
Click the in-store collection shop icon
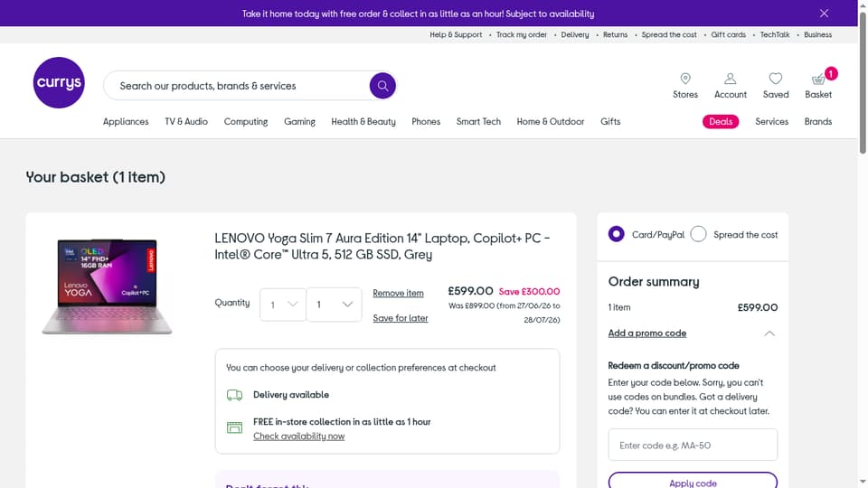coord(234,427)
